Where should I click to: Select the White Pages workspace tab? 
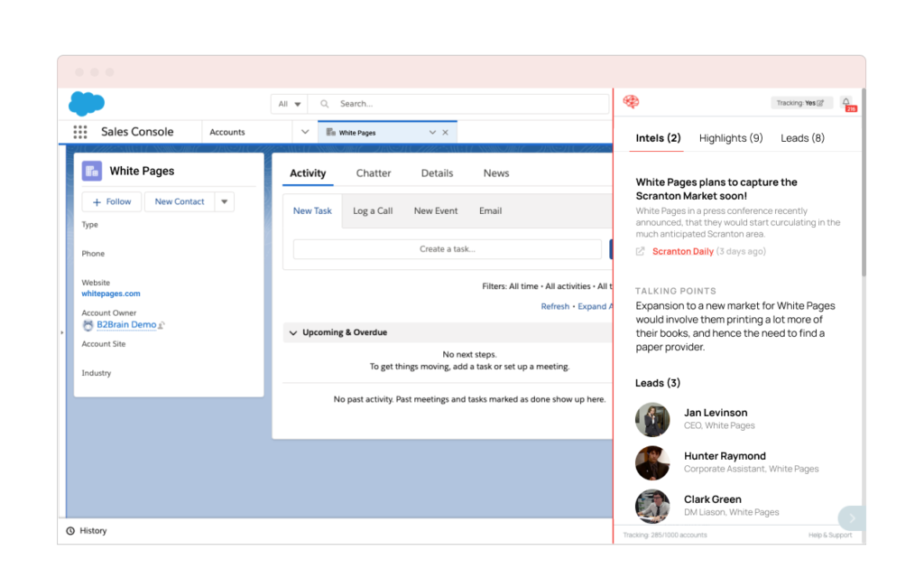(x=387, y=133)
